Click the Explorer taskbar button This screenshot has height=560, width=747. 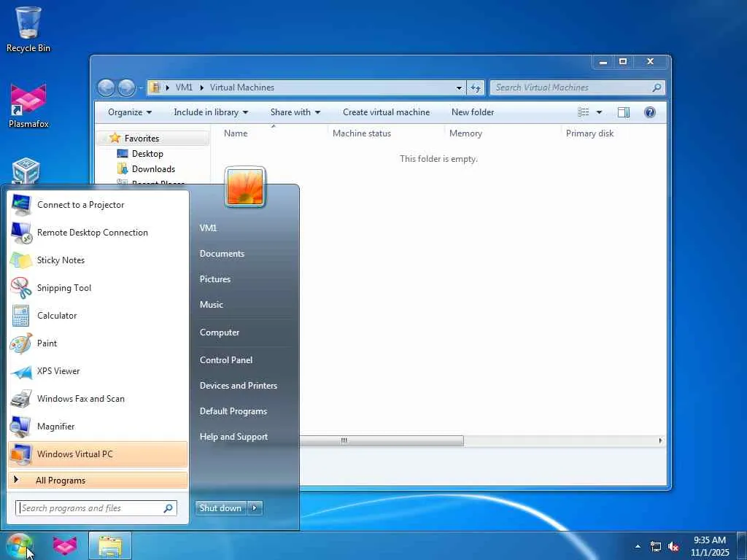pos(110,546)
